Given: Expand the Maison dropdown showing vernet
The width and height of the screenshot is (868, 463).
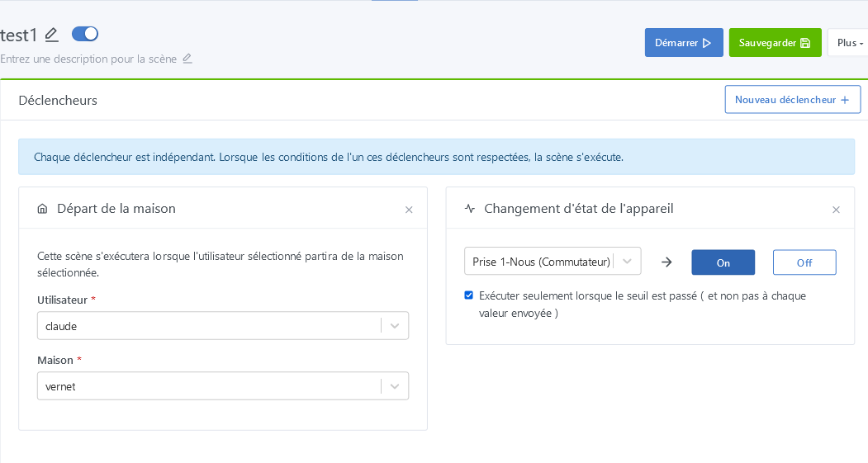Looking at the screenshot, I should click(223, 386).
